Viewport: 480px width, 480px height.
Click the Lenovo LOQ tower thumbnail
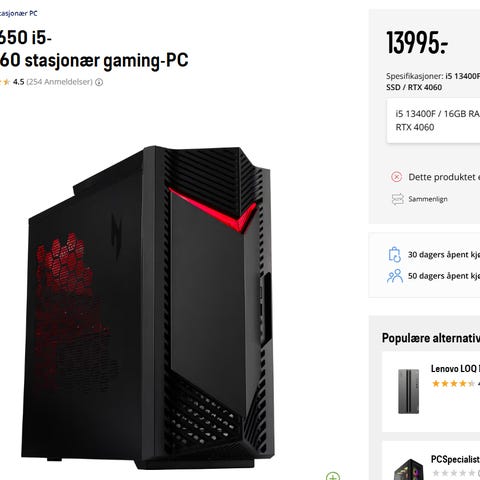408,391
